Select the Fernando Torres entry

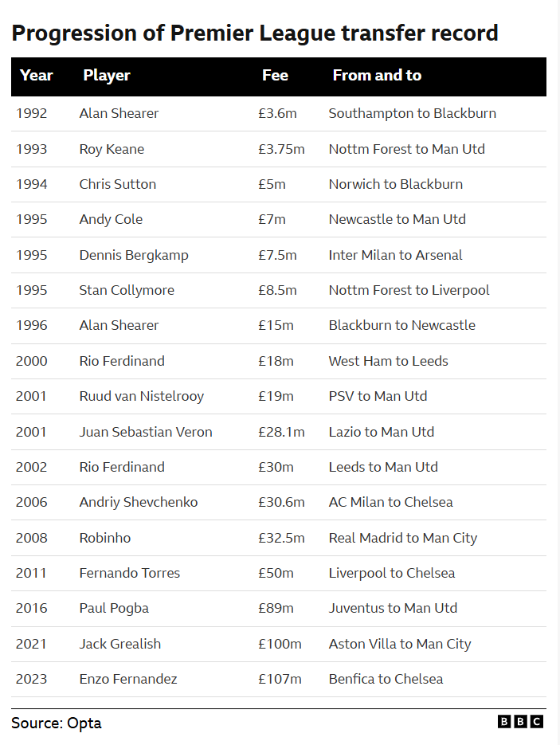(x=130, y=573)
